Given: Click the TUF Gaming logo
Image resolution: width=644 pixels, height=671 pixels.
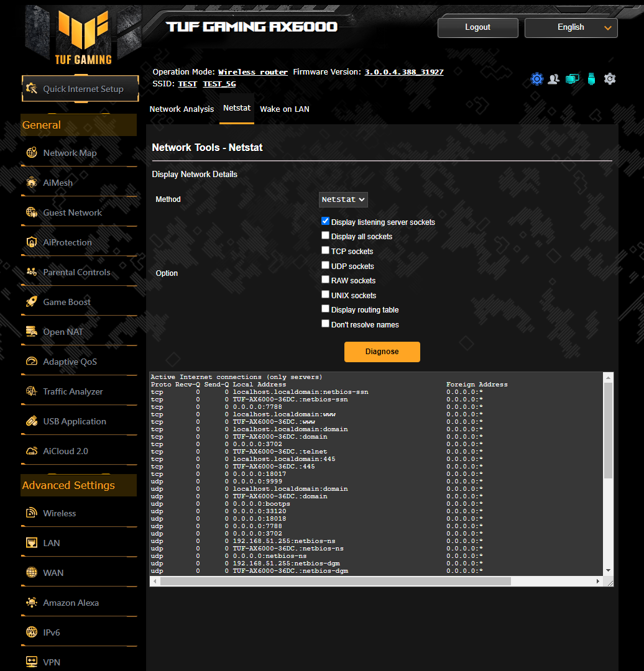Looking at the screenshot, I should 83,37.
